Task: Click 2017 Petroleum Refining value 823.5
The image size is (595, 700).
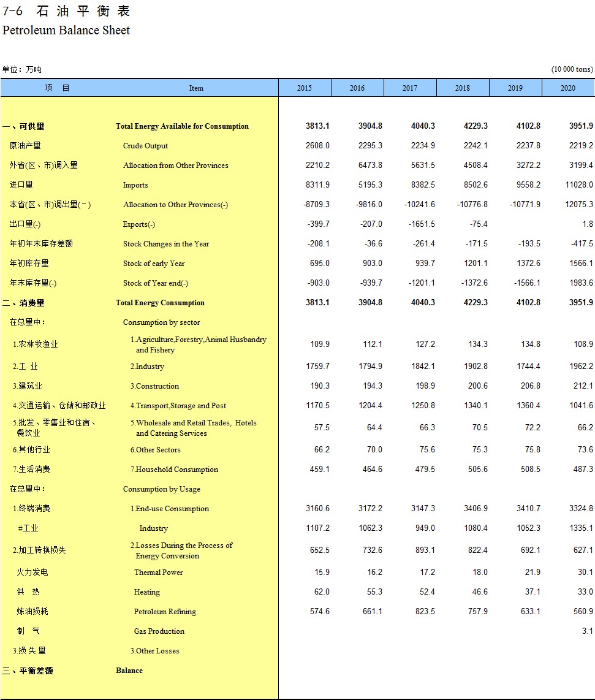Action: pos(425,612)
